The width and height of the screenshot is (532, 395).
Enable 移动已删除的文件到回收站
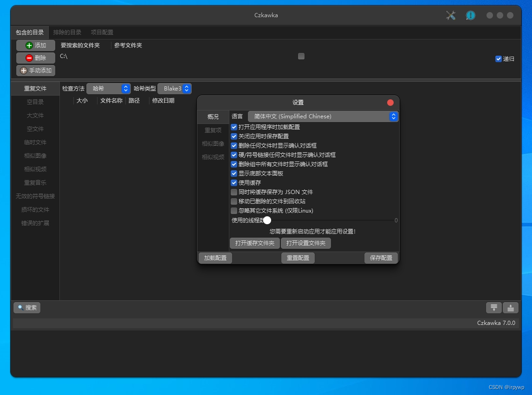tap(234, 201)
